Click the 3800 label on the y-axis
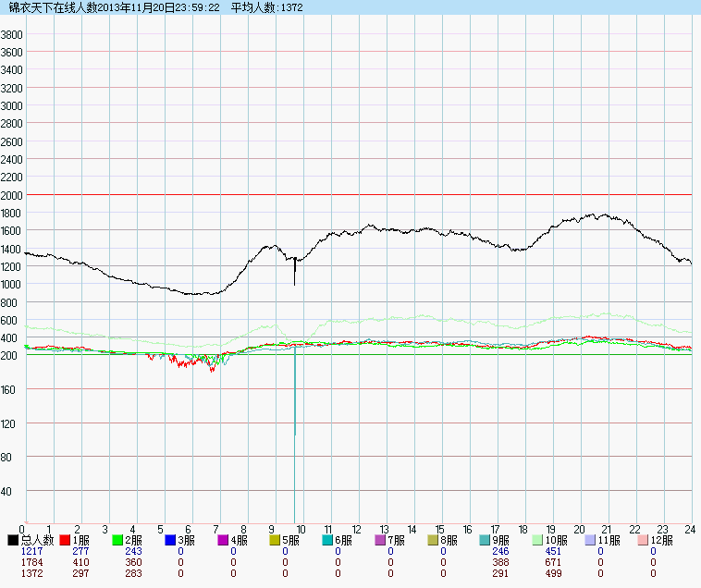The image size is (701, 588). 12,34
